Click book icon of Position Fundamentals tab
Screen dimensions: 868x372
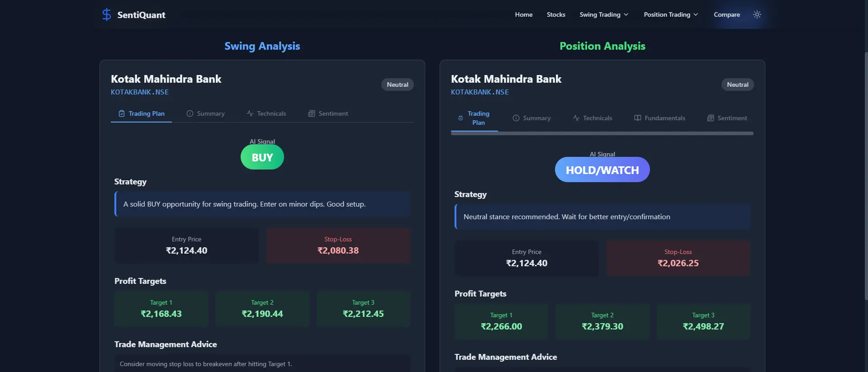[x=638, y=118]
